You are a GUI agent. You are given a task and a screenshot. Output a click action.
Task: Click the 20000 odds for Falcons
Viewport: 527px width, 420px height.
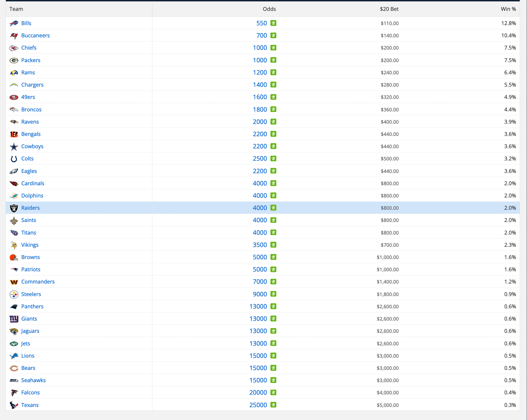pyautogui.click(x=258, y=392)
